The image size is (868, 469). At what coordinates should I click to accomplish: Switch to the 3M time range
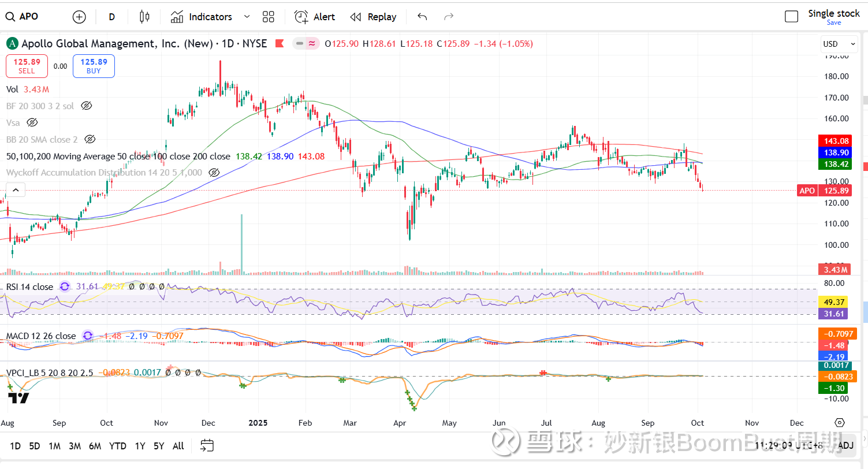pyautogui.click(x=74, y=446)
